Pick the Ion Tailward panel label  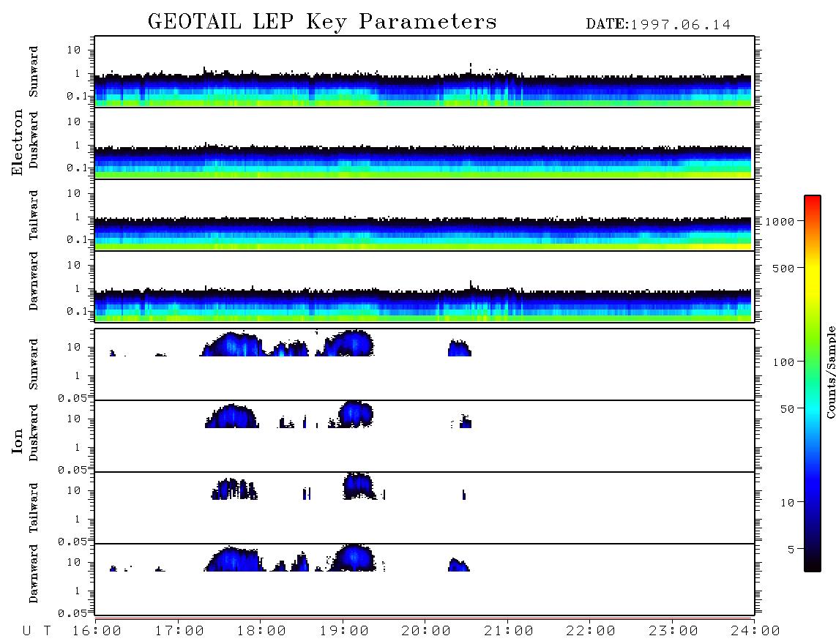[x=34, y=508]
